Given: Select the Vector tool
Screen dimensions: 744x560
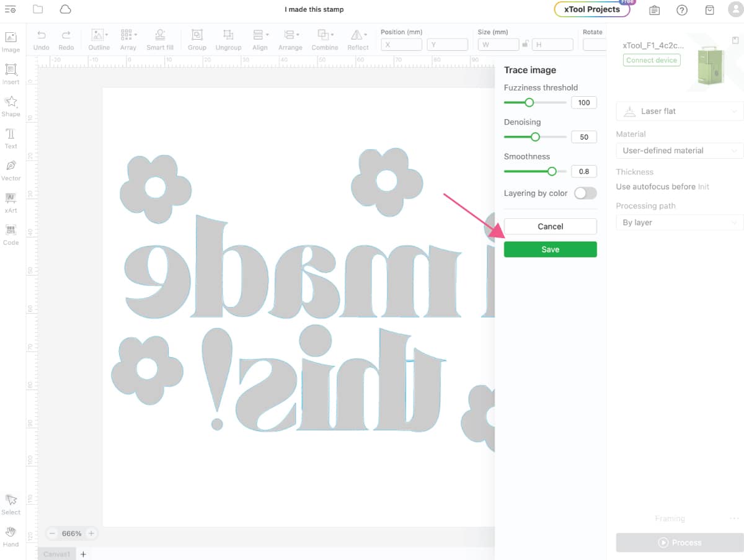Looking at the screenshot, I should (11, 170).
